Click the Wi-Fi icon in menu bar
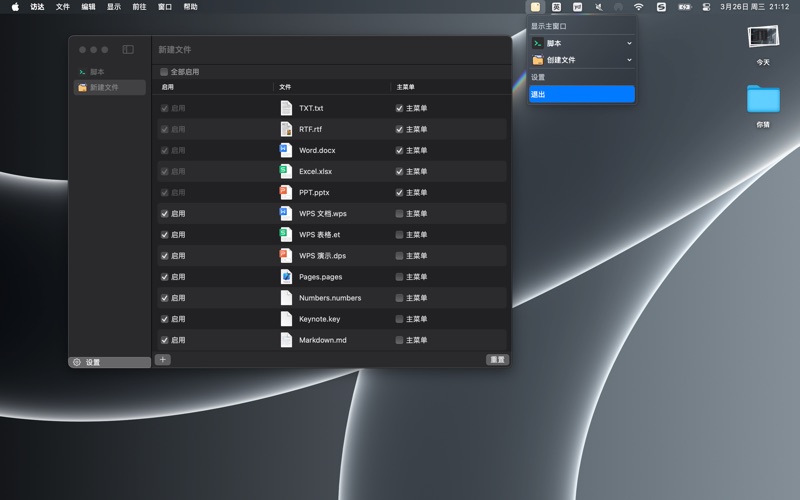This screenshot has height=500, width=800. (x=638, y=7)
